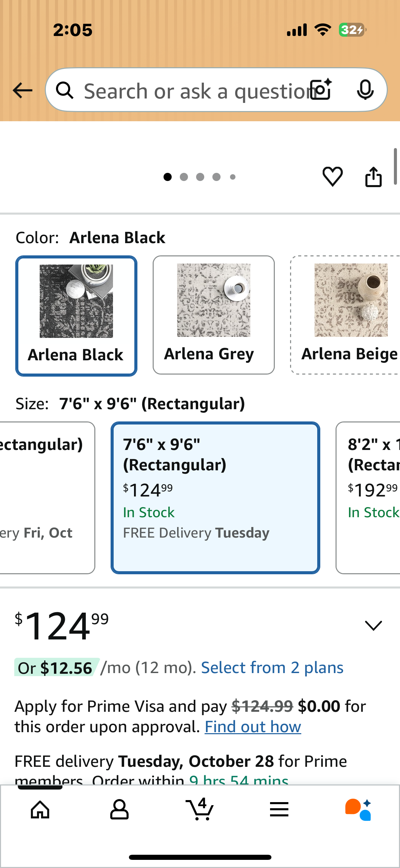Collapse the keyboard-safe search bar via back arrow
The height and width of the screenshot is (868, 400).
tap(22, 90)
